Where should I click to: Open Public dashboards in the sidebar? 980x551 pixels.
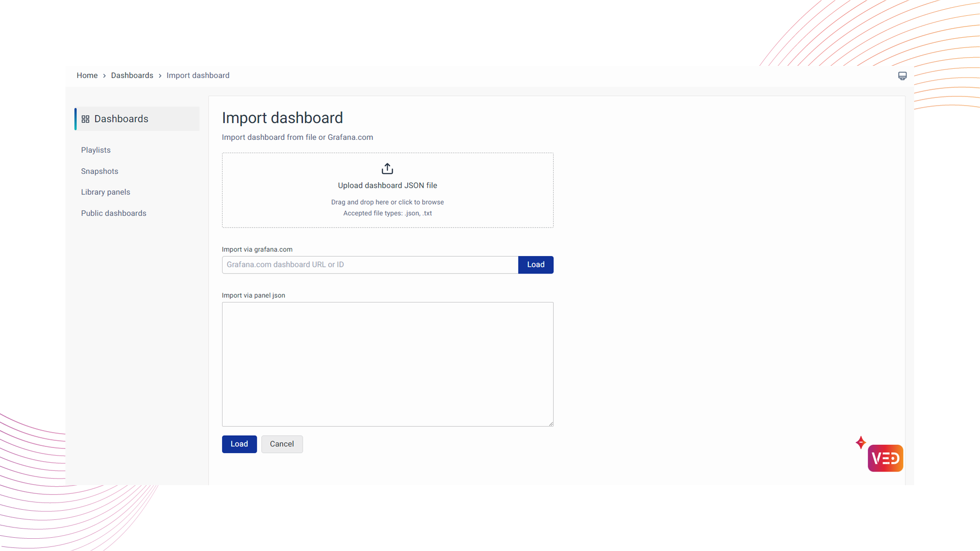click(x=113, y=213)
